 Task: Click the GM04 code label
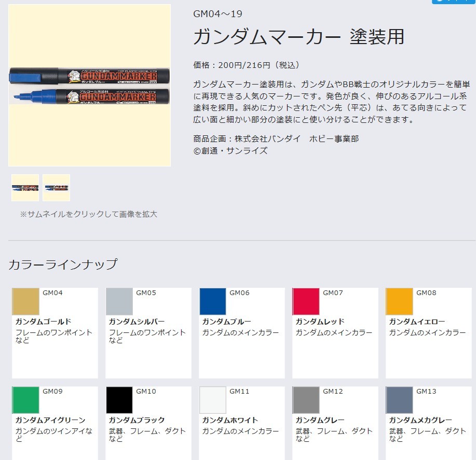pyautogui.click(x=52, y=293)
